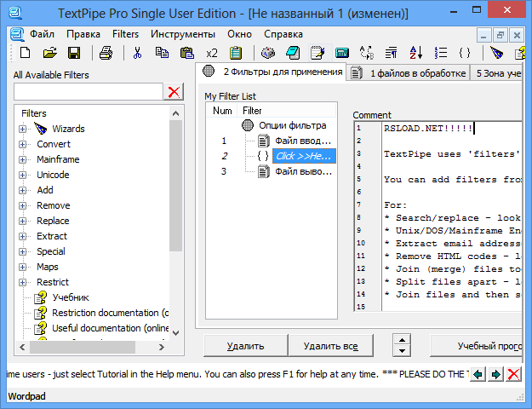532x409 pixels.
Task: Create a new filter list document
Action: 26,53
